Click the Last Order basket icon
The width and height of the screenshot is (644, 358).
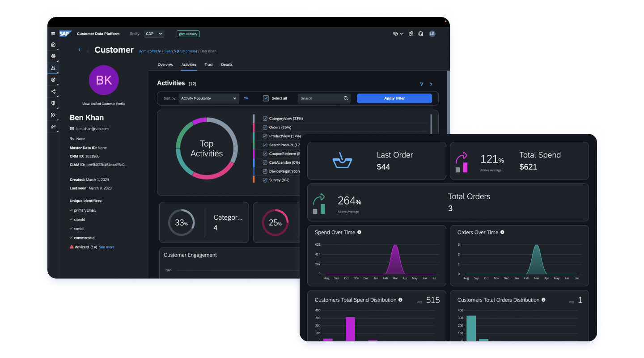pos(342,161)
